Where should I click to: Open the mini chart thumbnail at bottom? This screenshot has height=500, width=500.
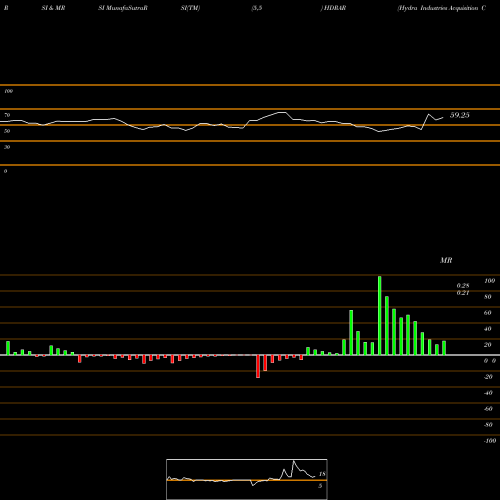[247, 479]
